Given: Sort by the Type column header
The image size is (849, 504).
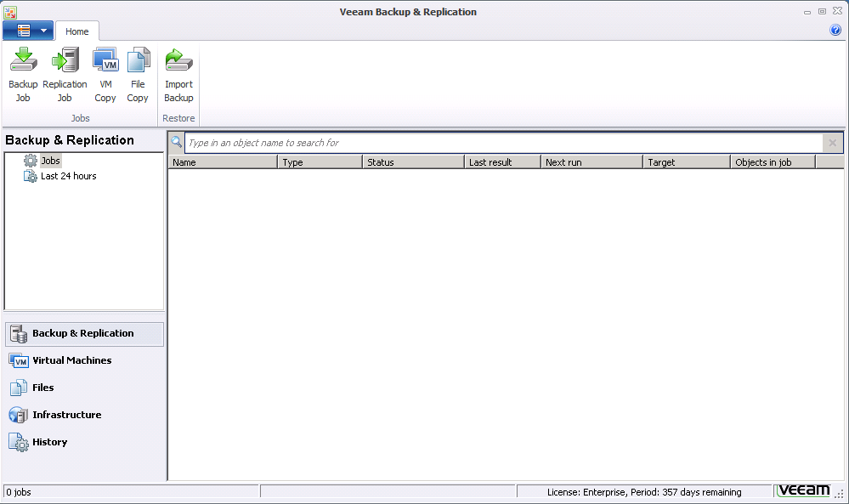Looking at the screenshot, I should [x=320, y=161].
